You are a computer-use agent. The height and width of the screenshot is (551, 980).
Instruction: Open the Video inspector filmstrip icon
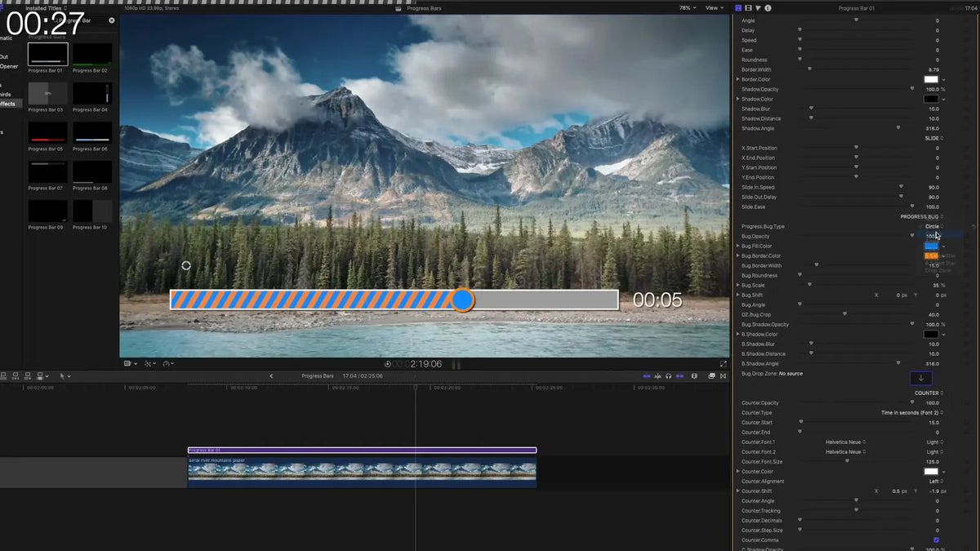coord(748,8)
